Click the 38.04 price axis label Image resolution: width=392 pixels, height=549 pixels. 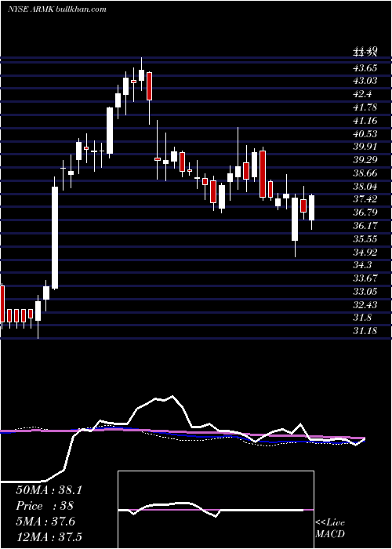(365, 187)
